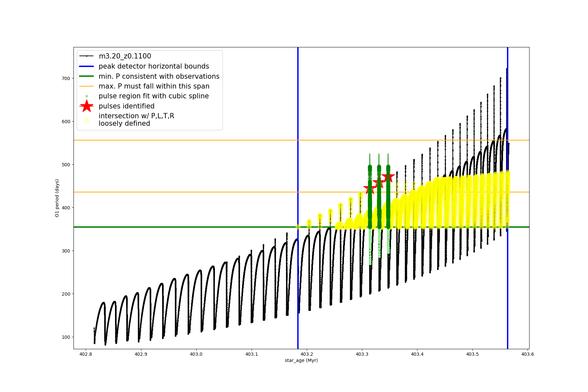The image size is (588, 392).
Task: Click the 'star_age (Myr)' x-axis label
Action: tap(301, 360)
